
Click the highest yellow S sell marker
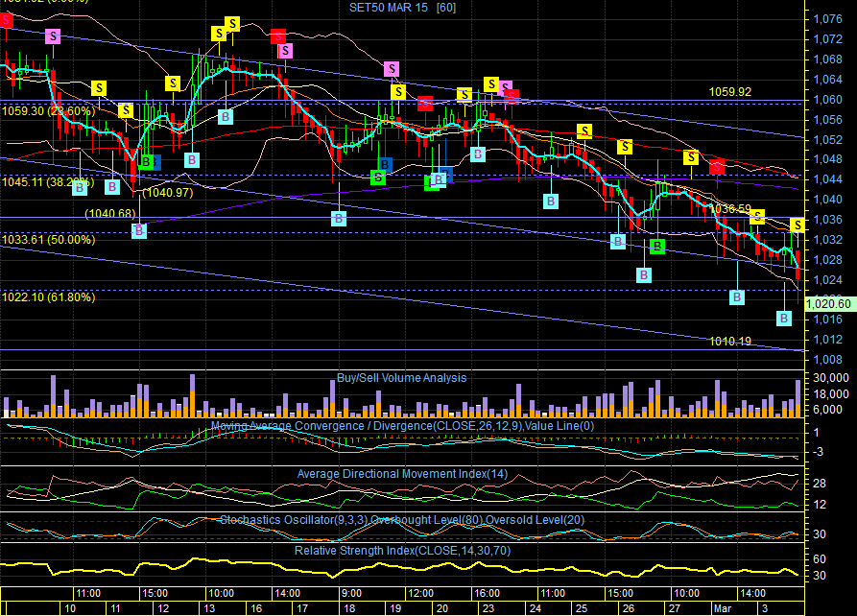point(233,24)
